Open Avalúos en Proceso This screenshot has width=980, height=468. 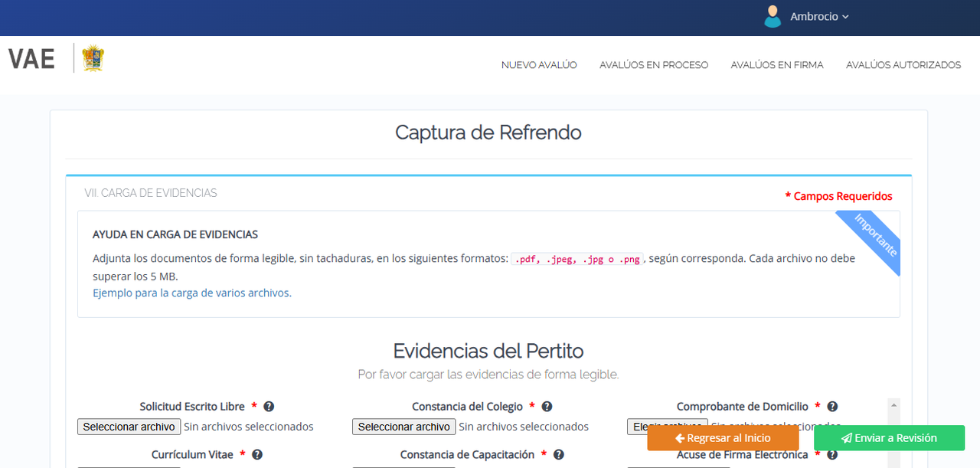(654, 65)
